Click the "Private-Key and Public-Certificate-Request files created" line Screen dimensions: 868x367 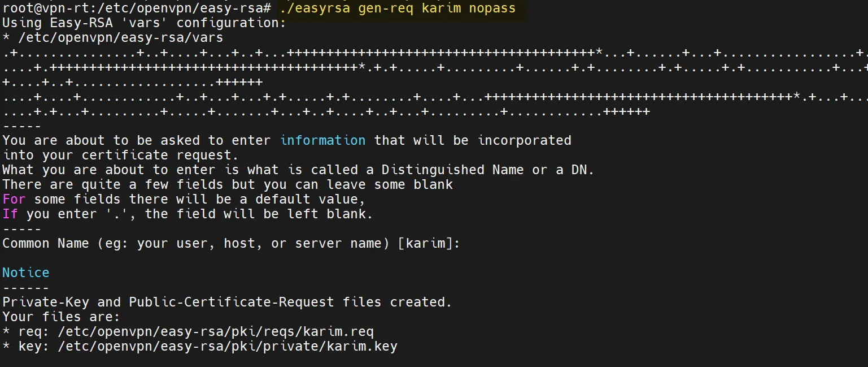[x=227, y=302]
